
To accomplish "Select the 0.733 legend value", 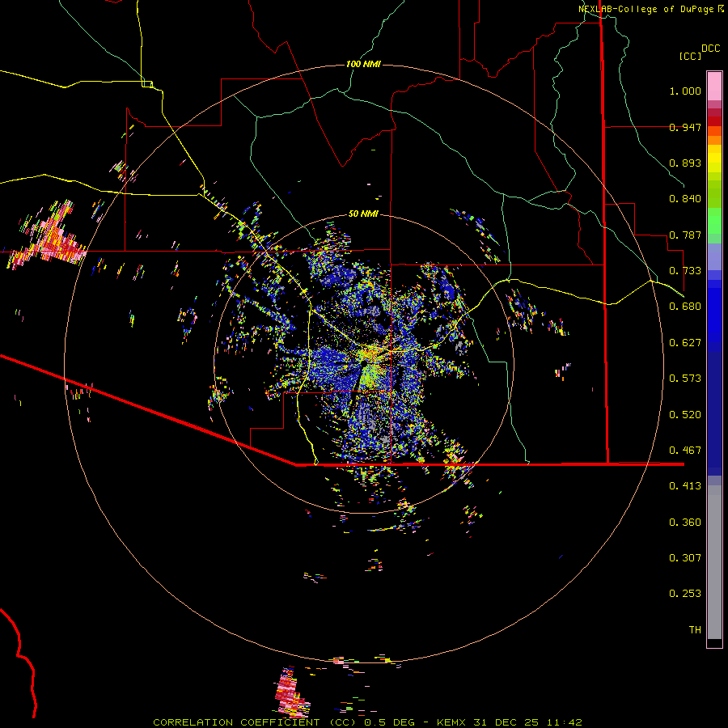I will tap(685, 271).
